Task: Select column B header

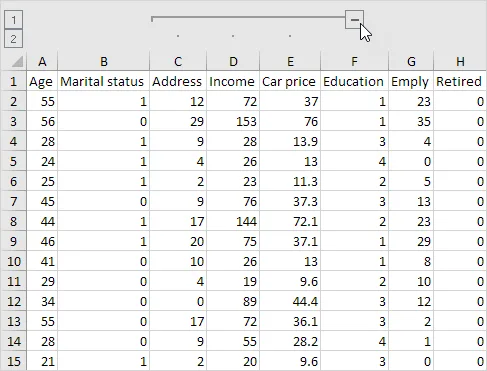Action: coord(104,61)
